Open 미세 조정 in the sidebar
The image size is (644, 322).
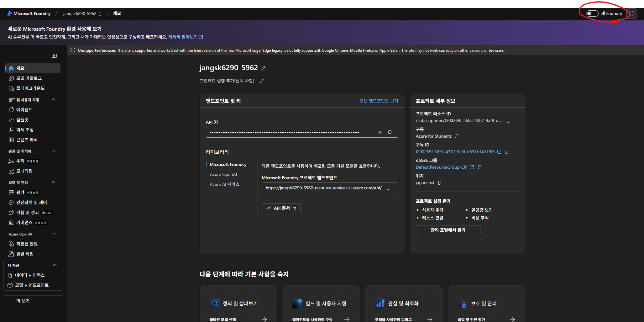point(33,130)
